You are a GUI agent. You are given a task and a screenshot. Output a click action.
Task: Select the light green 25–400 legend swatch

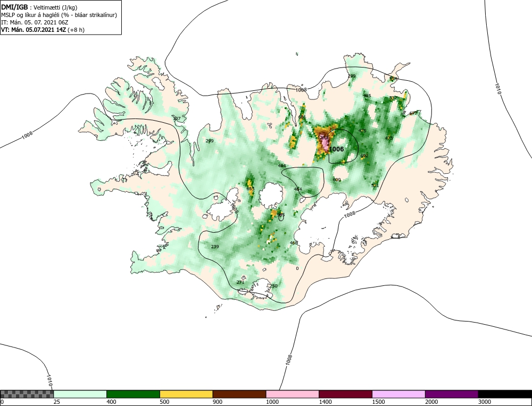[x=80, y=394]
